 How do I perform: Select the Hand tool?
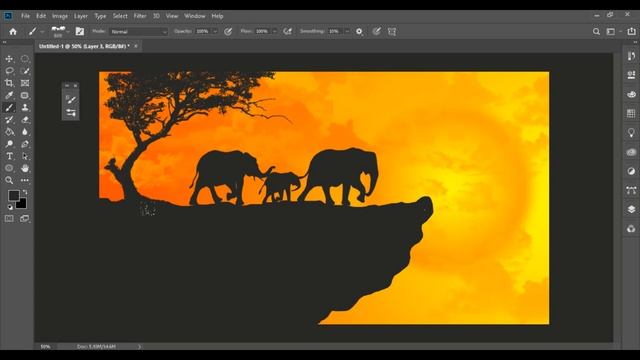pyautogui.click(x=25, y=168)
